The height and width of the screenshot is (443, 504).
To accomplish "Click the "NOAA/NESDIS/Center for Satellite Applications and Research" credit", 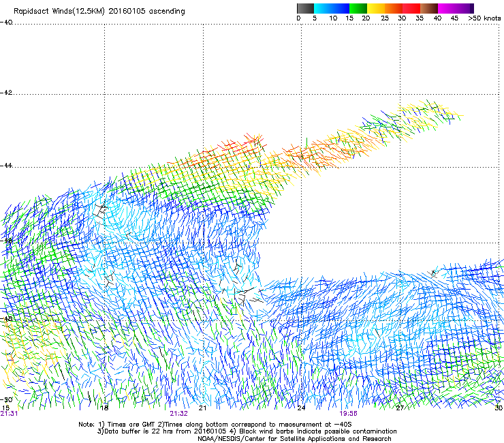I will tap(294, 439).
